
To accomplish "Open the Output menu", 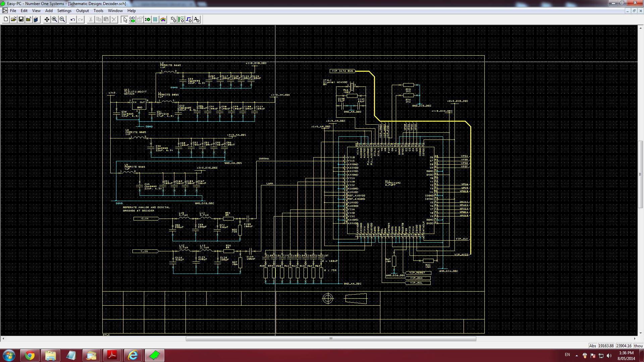I will [x=82, y=11].
